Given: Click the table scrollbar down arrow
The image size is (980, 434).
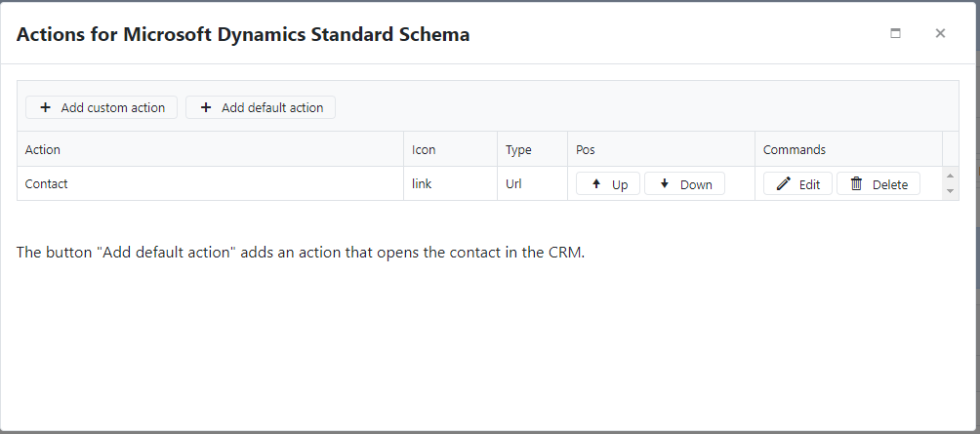Looking at the screenshot, I should (950, 191).
